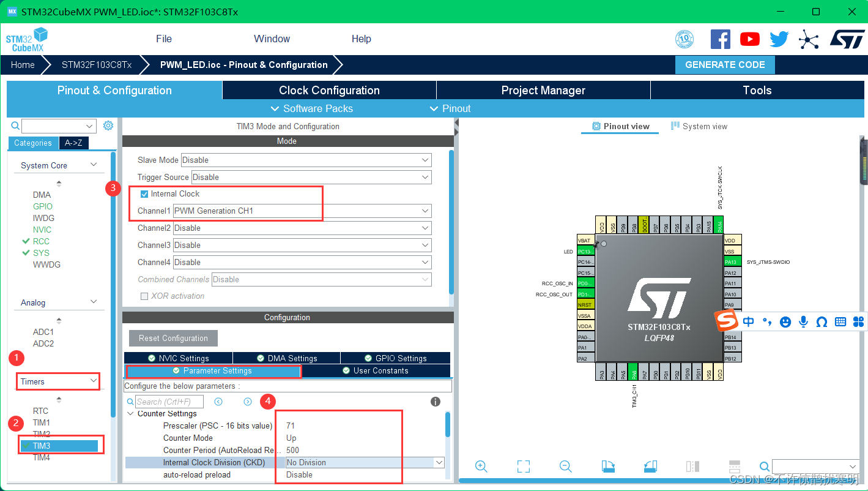Viewport: 868px width, 491px height.
Task: Open the Pinout dropdown menu
Action: pos(450,108)
